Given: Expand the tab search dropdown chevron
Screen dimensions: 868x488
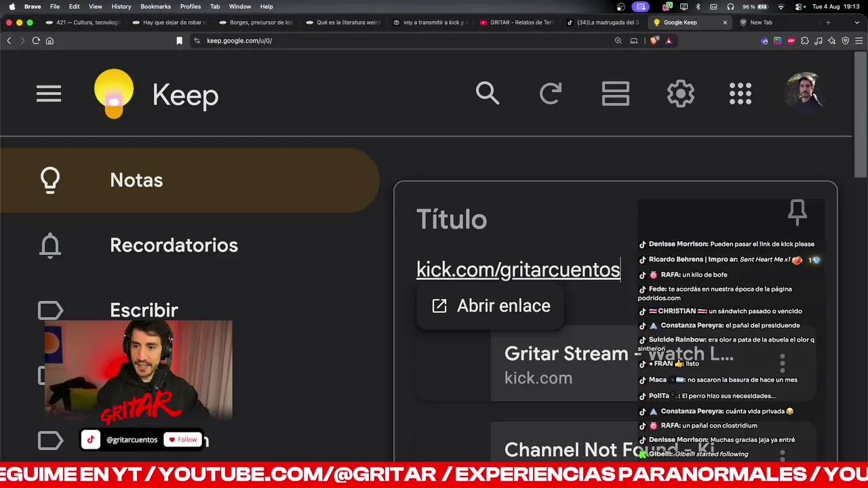Looking at the screenshot, I should (x=858, y=22).
